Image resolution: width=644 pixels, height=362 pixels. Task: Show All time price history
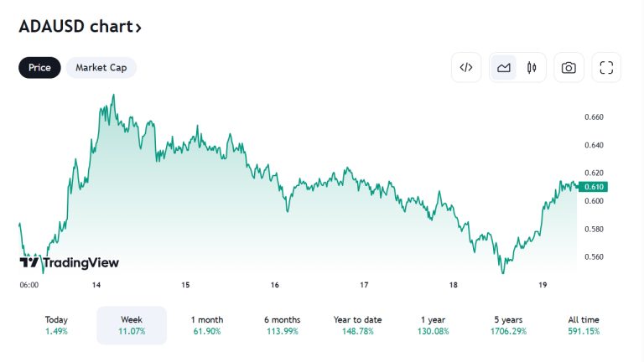pos(584,325)
